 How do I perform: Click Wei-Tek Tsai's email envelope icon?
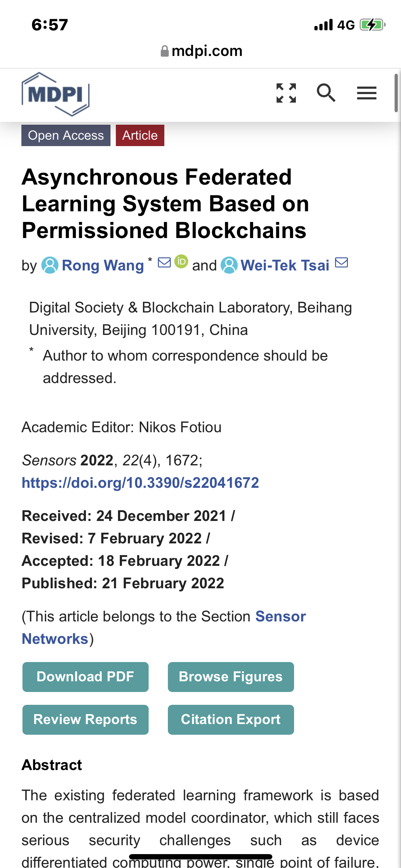tap(341, 263)
